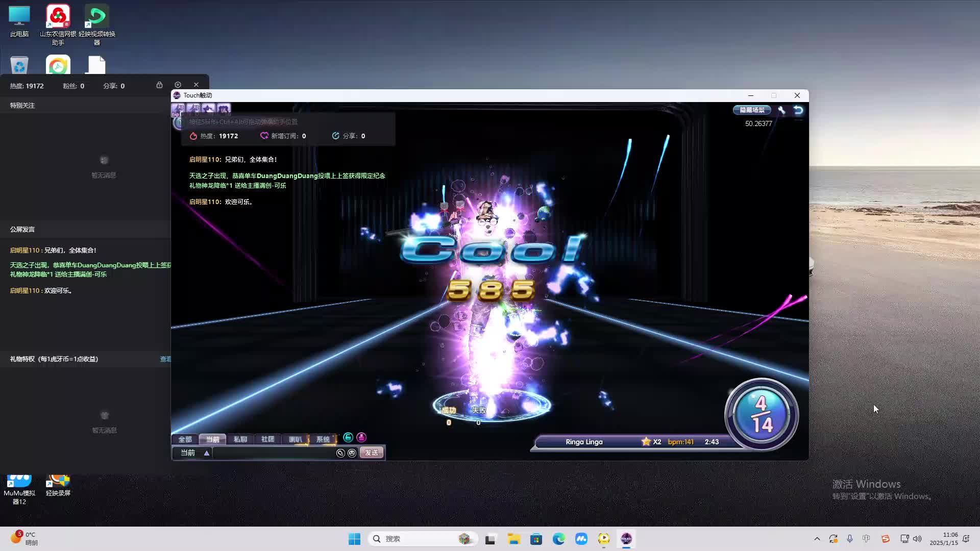Open the hexagon settings icon on streaming panel
This screenshot has height=551, width=980.
tap(178, 85)
